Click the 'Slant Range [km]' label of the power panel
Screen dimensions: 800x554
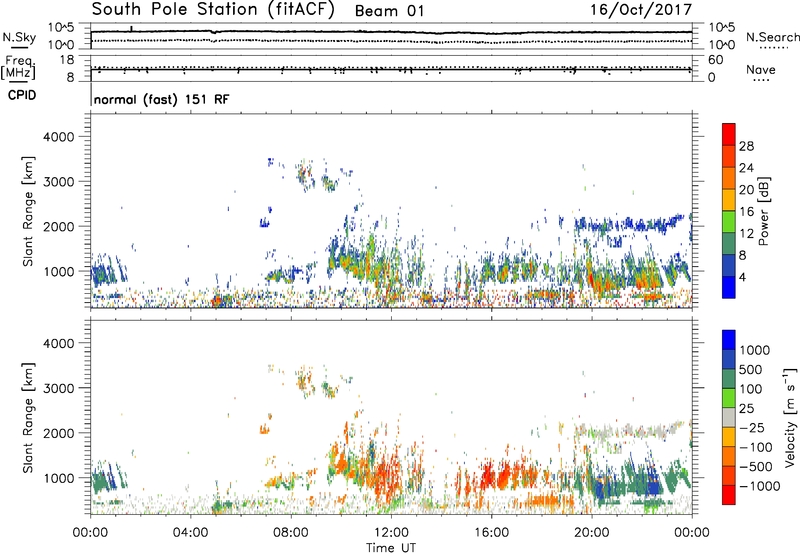click(x=28, y=211)
